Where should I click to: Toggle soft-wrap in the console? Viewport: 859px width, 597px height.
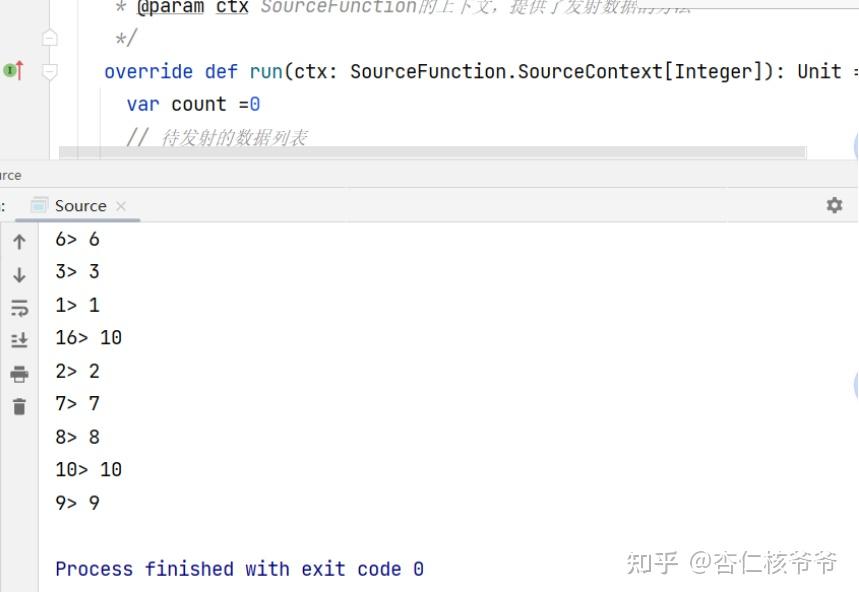point(19,308)
